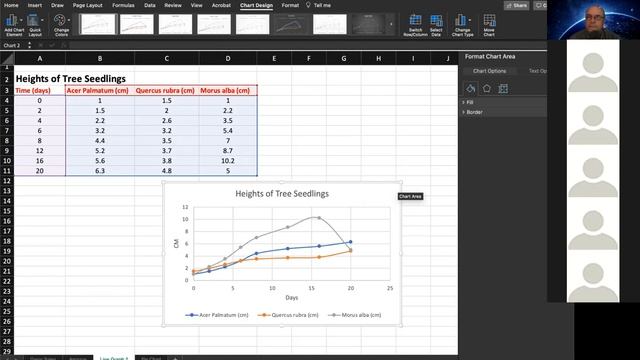Open the Format ribbon tab
The image size is (640, 360).
(x=290, y=5)
